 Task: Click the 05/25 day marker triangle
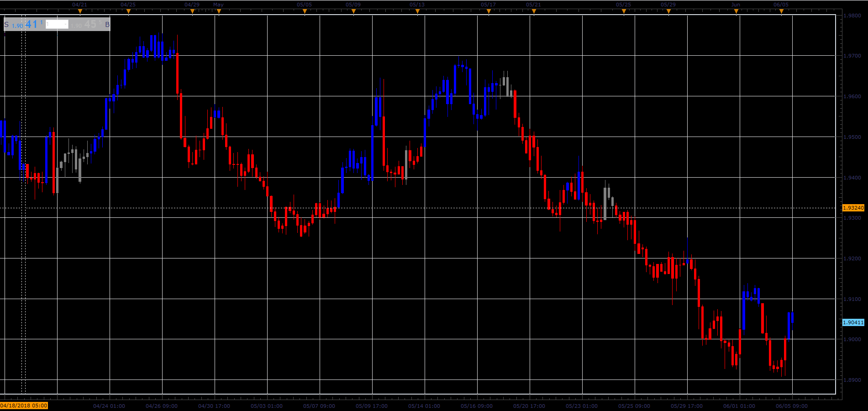pos(624,12)
